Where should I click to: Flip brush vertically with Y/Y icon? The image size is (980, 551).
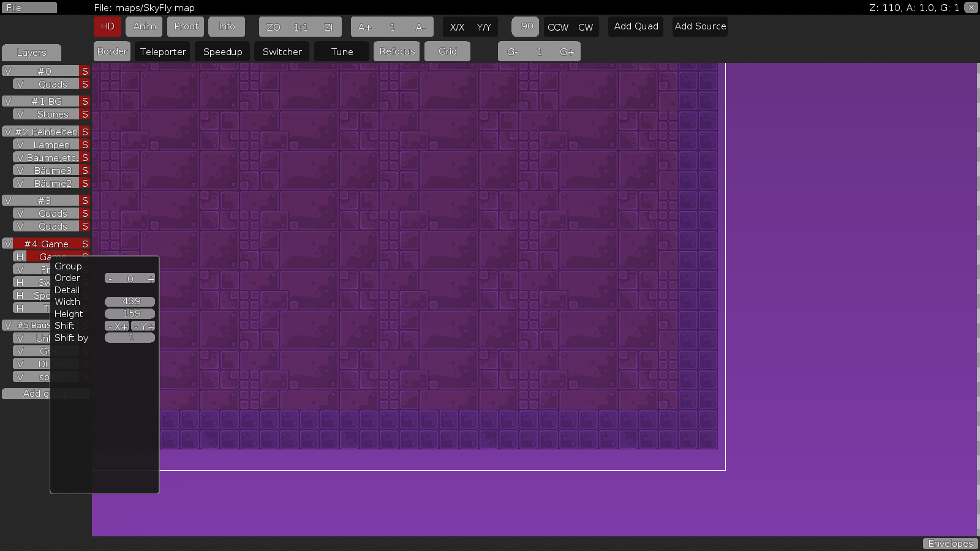tap(483, 27)
